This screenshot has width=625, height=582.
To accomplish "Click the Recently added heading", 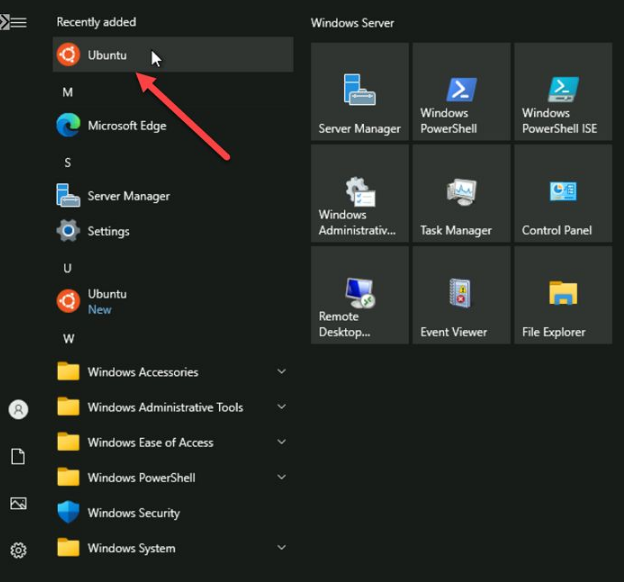I will [x=96, y=22].
